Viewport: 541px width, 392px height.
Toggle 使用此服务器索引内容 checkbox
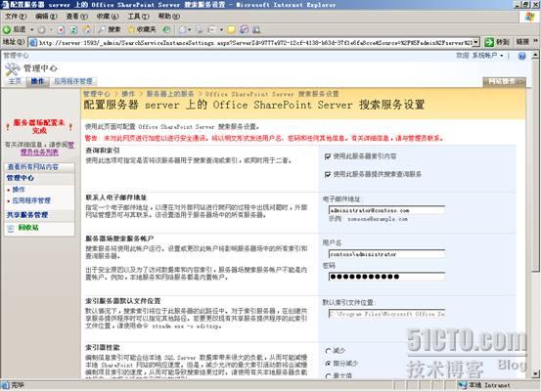(328, 156)
